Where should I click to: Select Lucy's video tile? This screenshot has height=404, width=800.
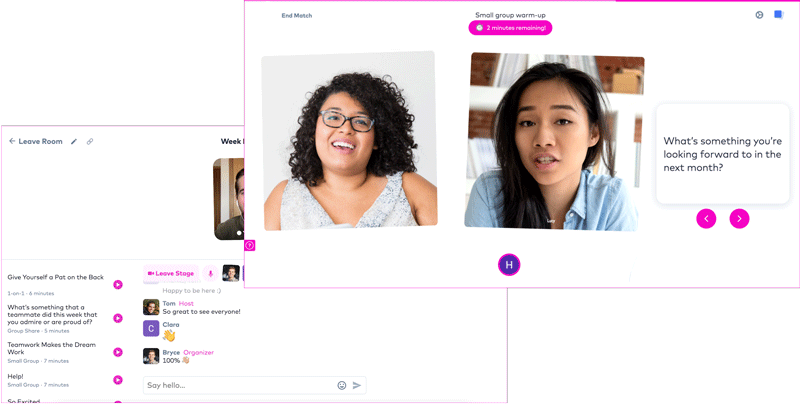[554, 141]
